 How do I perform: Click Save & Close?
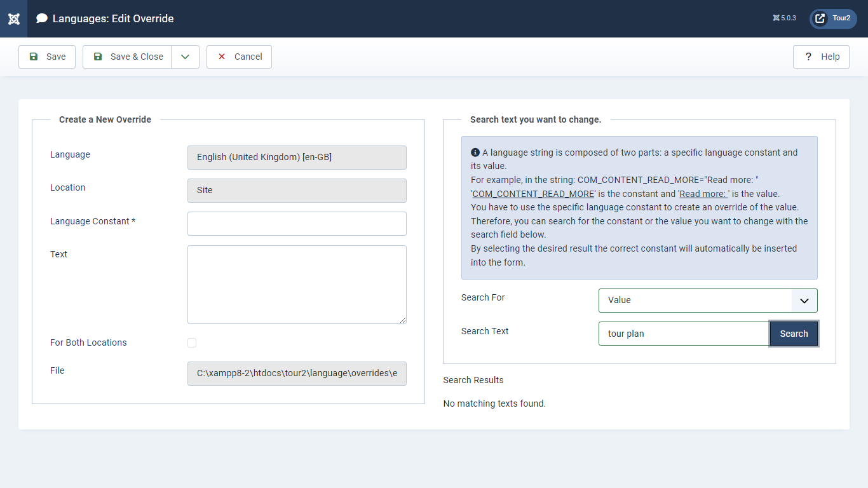[127, 57]
